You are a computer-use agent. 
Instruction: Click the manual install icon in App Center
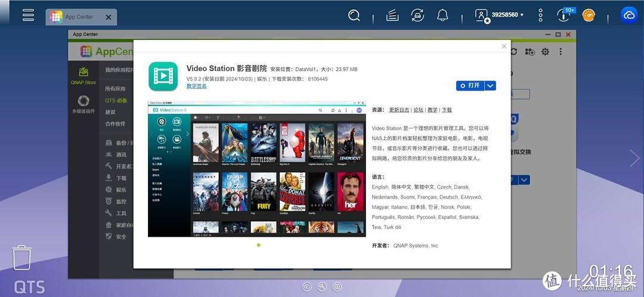(x=530, y=52)
